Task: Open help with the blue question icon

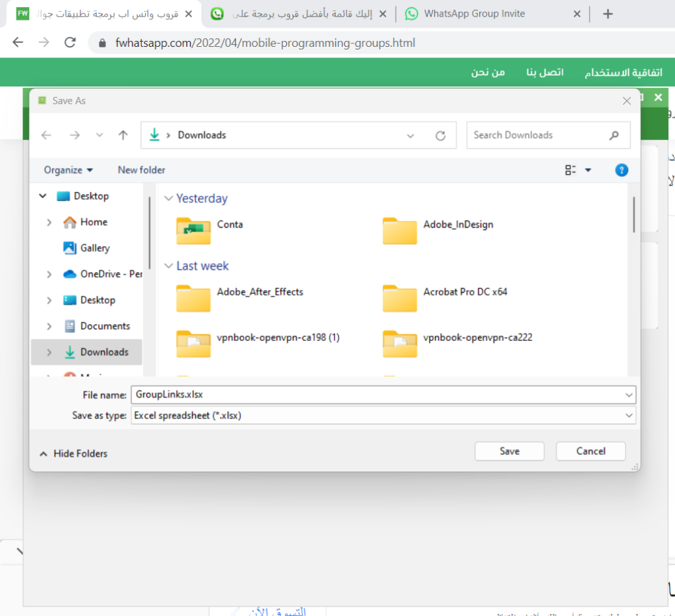Action: tap(621, 170)
